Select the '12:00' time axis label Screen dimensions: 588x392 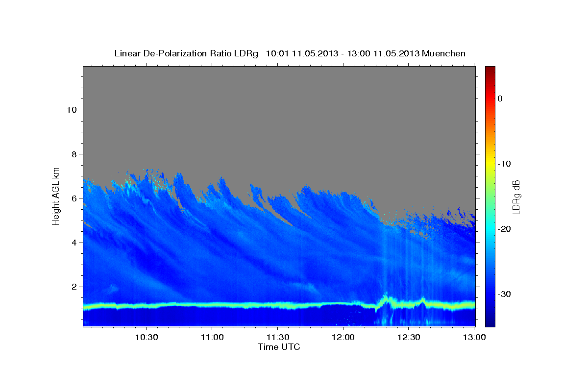click(x=343, y=337)
